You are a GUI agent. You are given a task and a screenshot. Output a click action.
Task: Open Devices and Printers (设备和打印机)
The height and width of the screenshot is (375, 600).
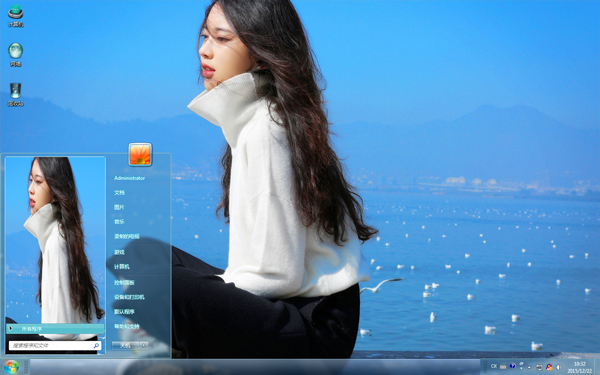click(x=129, y=297)
